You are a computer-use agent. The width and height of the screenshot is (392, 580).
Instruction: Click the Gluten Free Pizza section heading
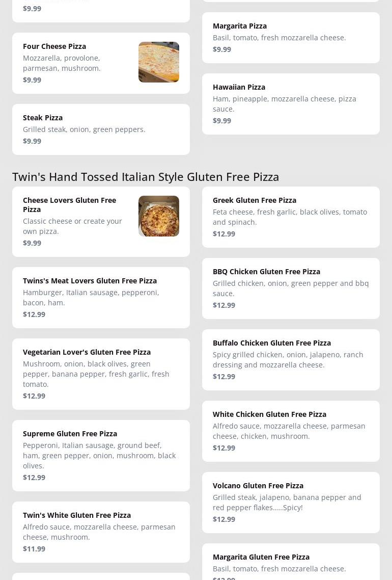(146, 176)
